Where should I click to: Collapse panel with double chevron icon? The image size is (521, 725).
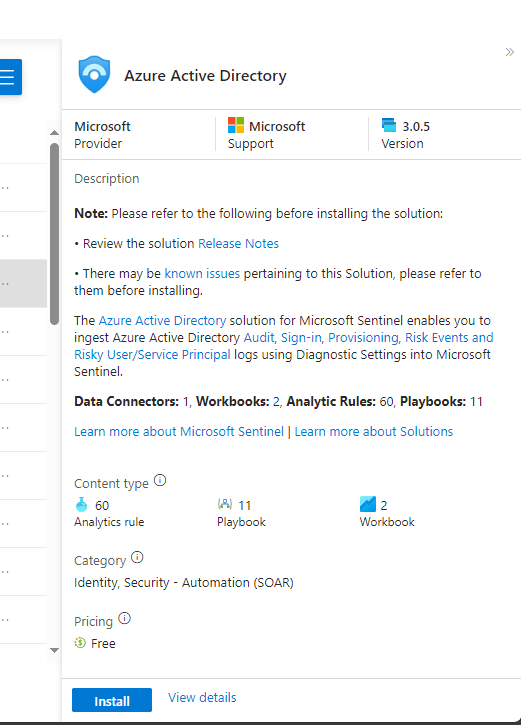(x=509, y=52)
